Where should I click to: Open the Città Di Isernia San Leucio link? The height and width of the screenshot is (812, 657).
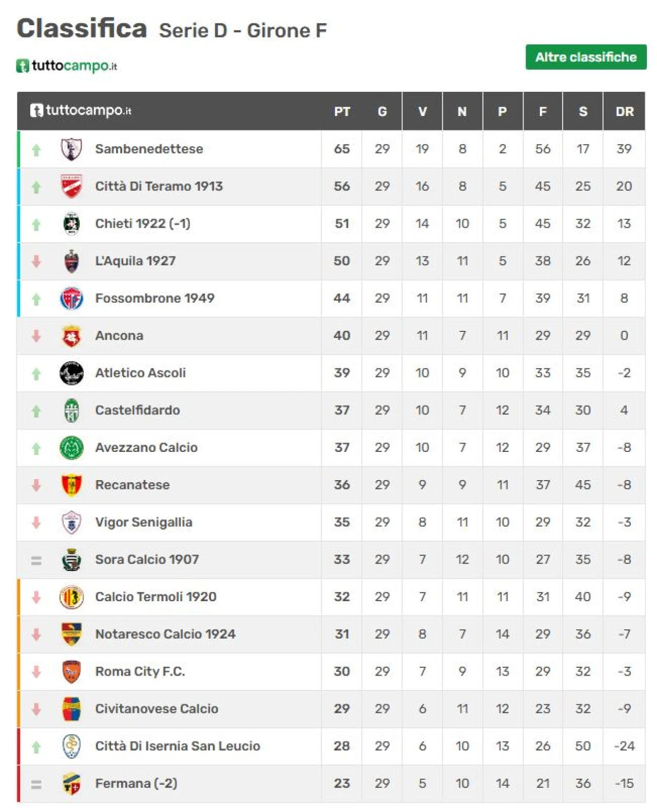[178, 746]
